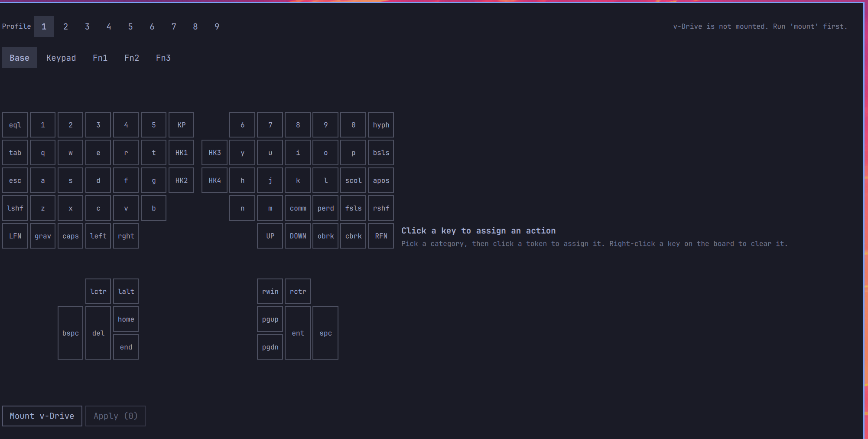Click the UP arrow key
The height and width of the screenshot is (439, 868).
[270, 236]
